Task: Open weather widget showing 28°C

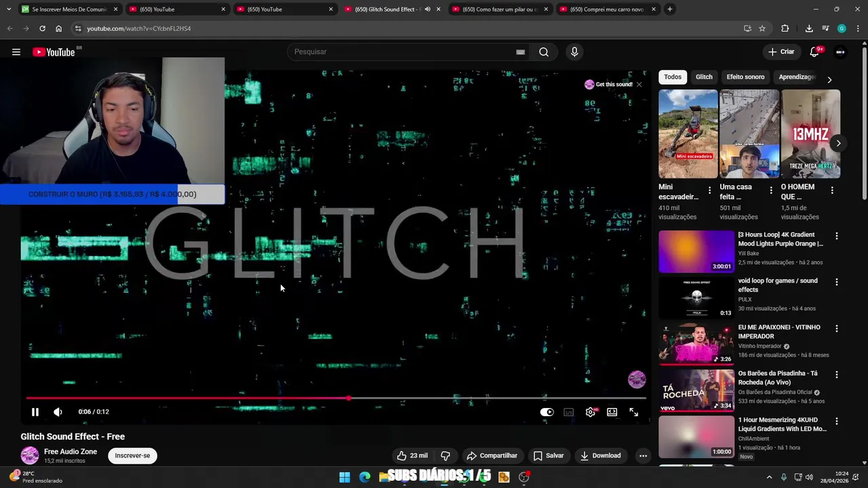Action: point(36,477)
